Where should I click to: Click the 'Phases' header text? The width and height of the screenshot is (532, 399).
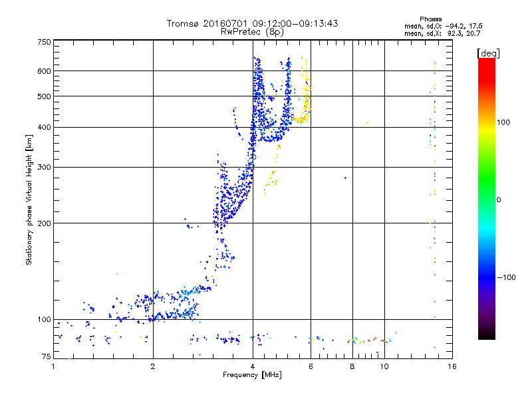click(430, 19)
